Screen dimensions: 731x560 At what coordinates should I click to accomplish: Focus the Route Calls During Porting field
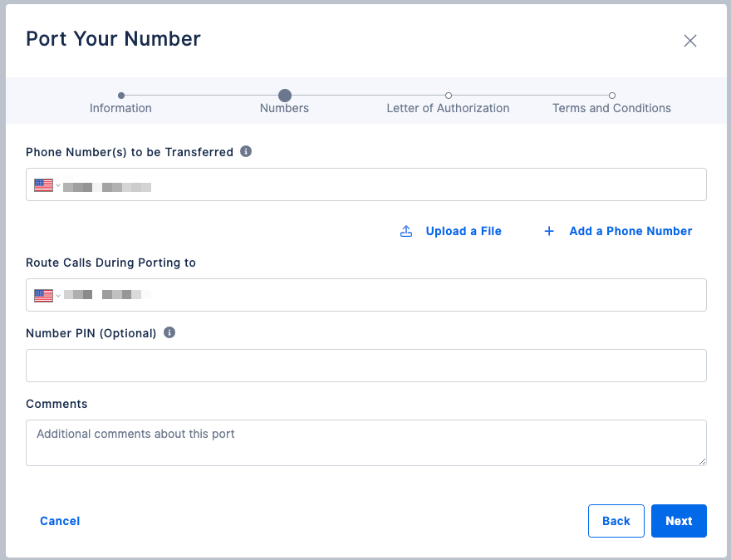pyautogui.click(x=366, y=295)
